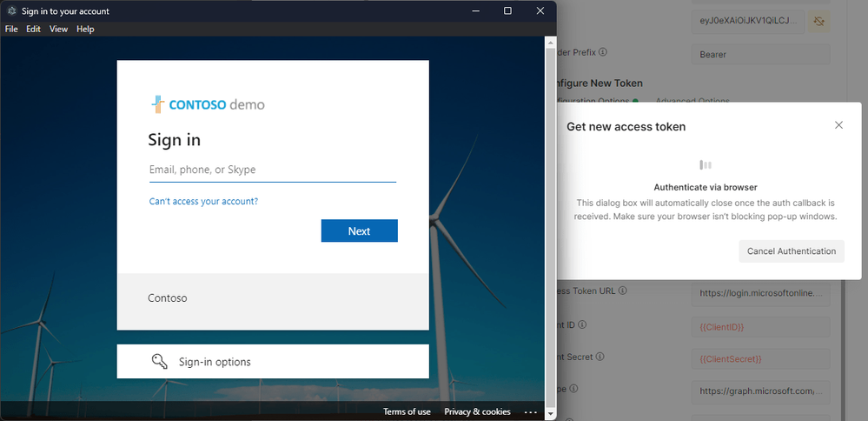Click the app icon in sign-in title bar
Viewport: 868px width, 421px height.
[x=11, y=10]
